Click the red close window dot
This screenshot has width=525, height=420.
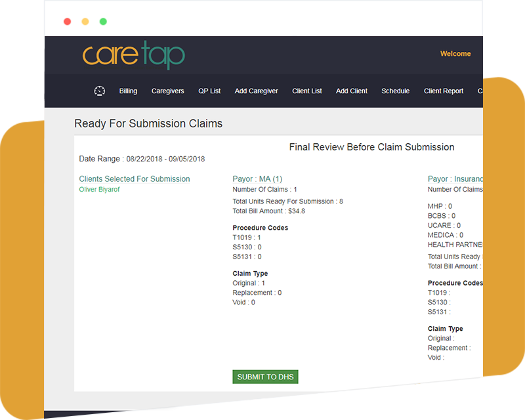(x=67, y=22)
